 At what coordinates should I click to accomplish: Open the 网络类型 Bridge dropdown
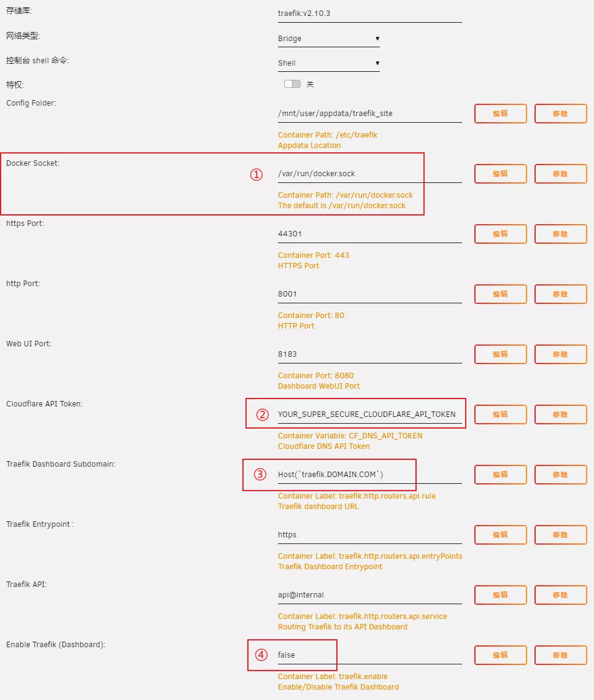pyautogui.click(x=328, y=39)
